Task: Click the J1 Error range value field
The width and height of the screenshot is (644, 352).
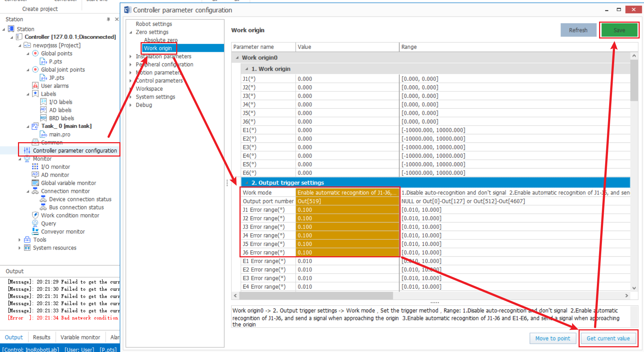Action: tap(347, 210)
